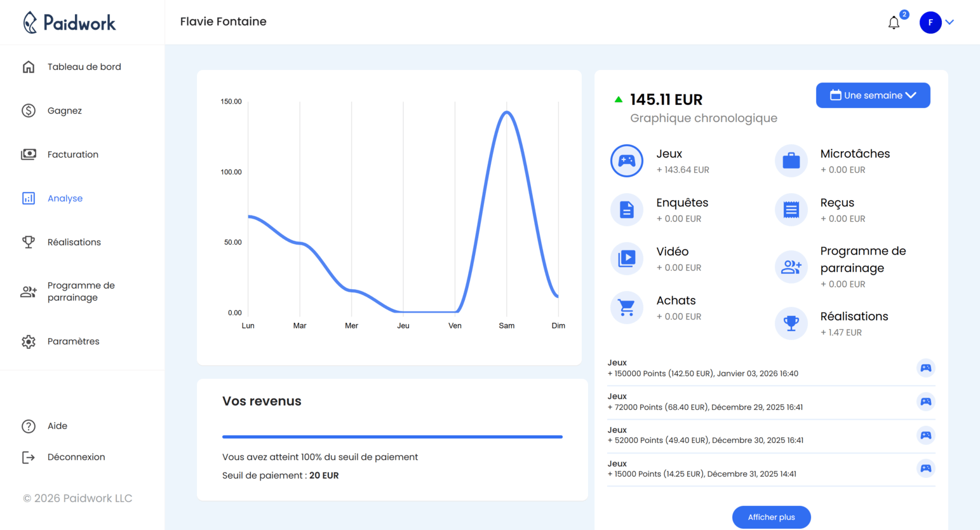The width and height of the screenshot is (980, 530).
Task: Click the Déconnexion link
Action: click(76, 457)
